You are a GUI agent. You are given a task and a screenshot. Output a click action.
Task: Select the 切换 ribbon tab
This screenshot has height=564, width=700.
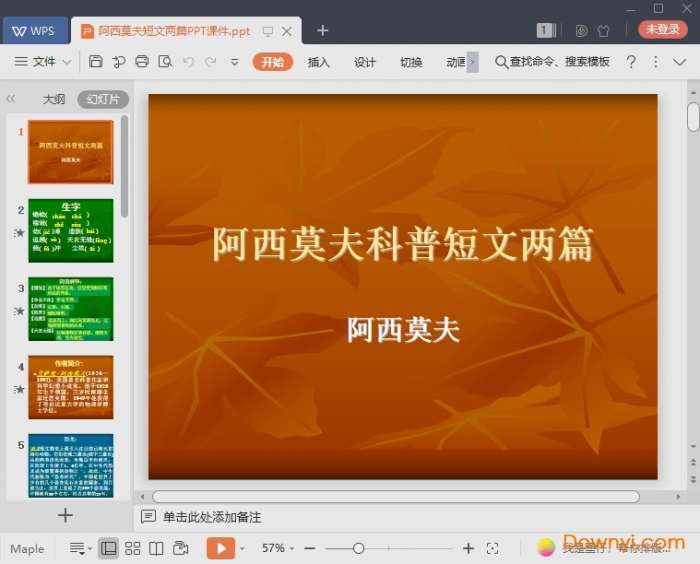pyautogui.click(x=411, y=62)
